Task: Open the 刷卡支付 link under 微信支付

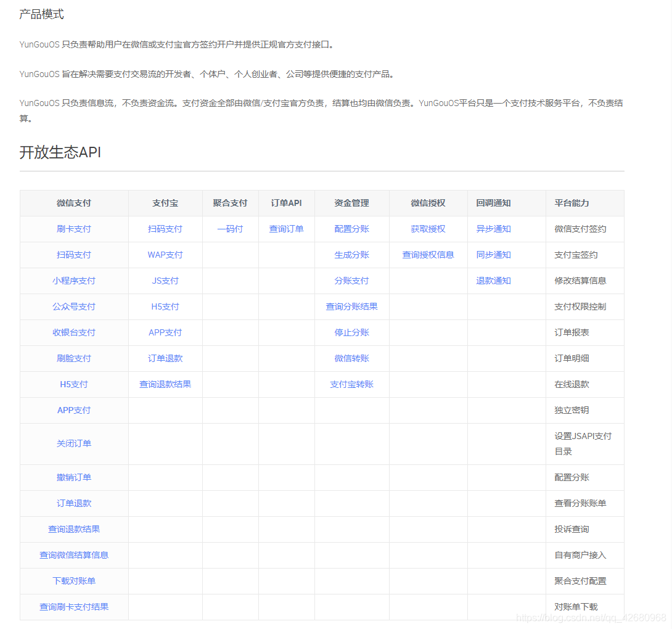Action: 74,229
